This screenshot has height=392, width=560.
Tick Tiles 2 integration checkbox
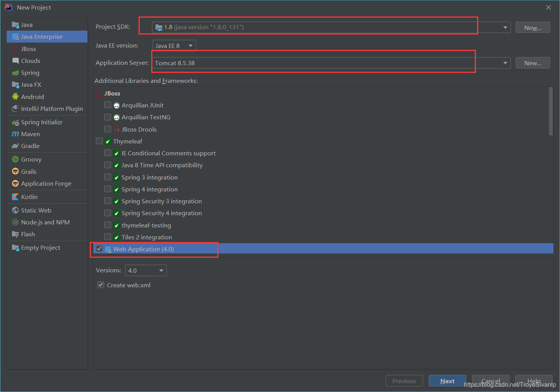coord(107,237)
